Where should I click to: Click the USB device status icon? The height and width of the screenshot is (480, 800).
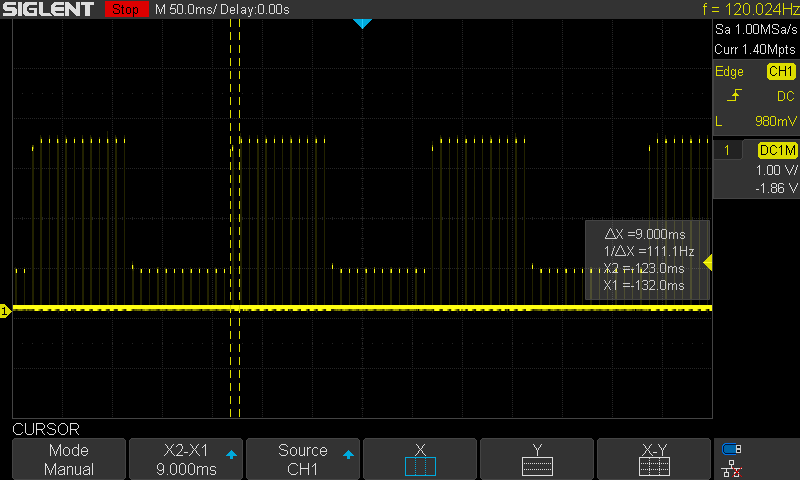(x=731, y=449)
